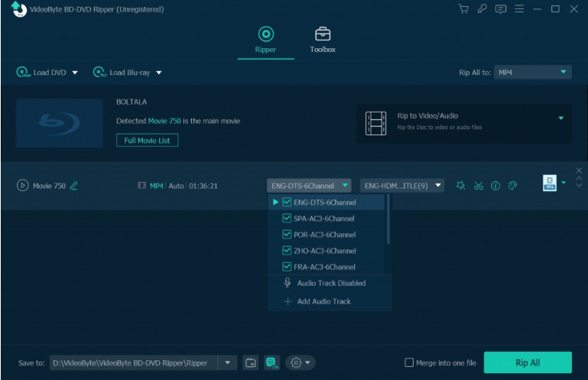Play the Movie 750 preview
Viewport: 588px width, 380px height.
click(22, 185)
